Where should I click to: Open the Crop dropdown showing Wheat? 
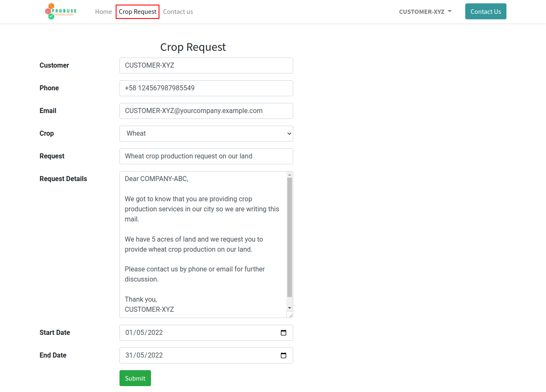[206, 134]
